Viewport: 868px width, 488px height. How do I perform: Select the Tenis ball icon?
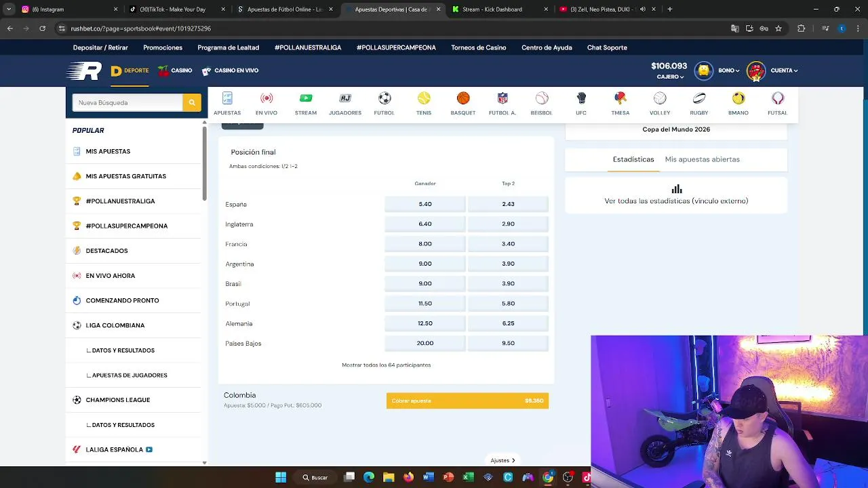[424, 98]
